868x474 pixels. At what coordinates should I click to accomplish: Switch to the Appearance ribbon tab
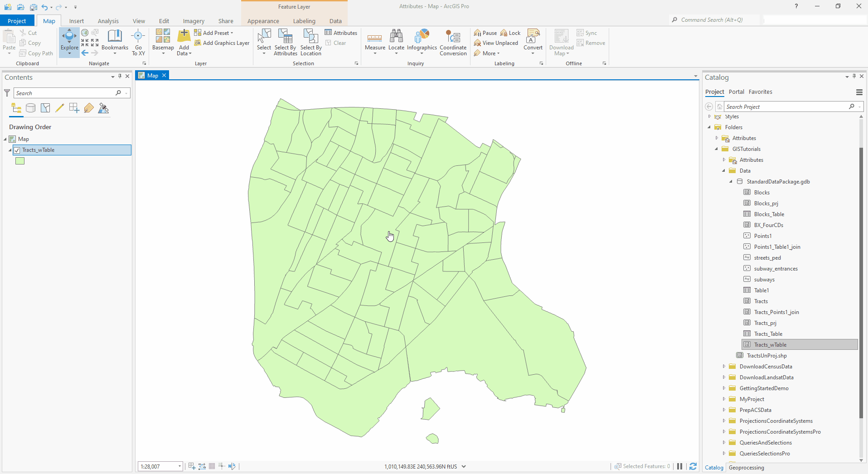pyautogui.click(x=262, y=21)
